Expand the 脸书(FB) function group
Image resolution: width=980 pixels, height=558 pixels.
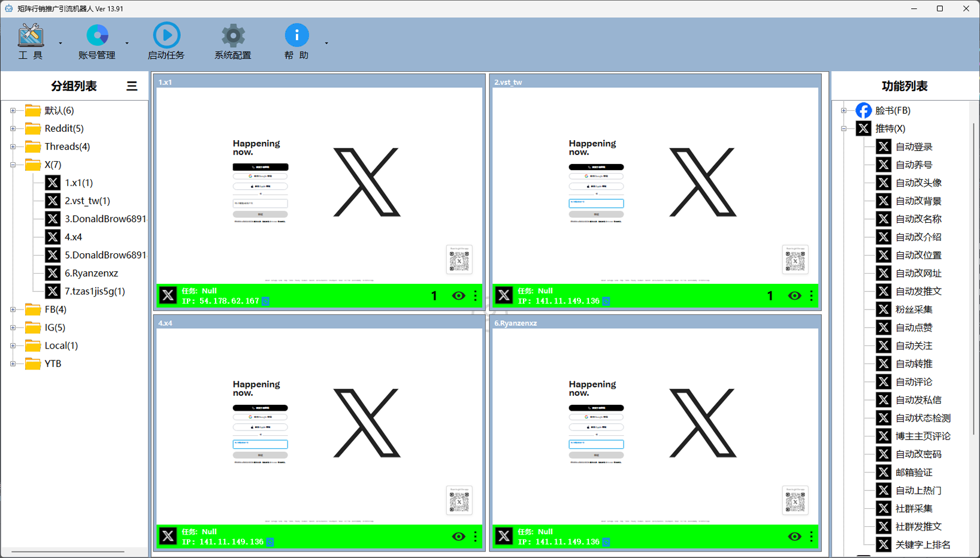844,111
